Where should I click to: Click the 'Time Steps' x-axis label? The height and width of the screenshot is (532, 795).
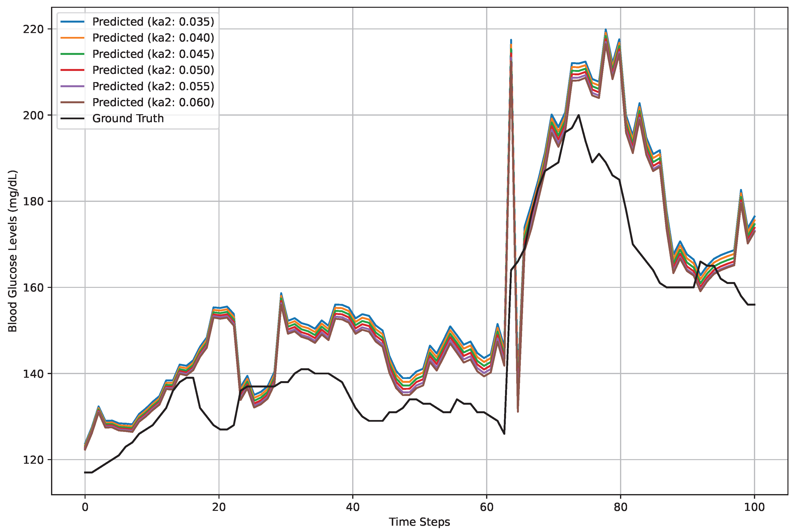pos(419,522)
